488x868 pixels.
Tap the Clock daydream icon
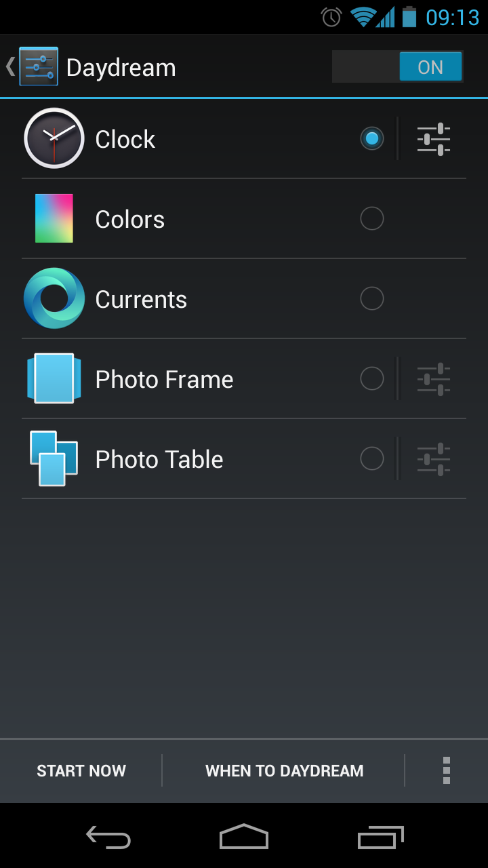54,138
